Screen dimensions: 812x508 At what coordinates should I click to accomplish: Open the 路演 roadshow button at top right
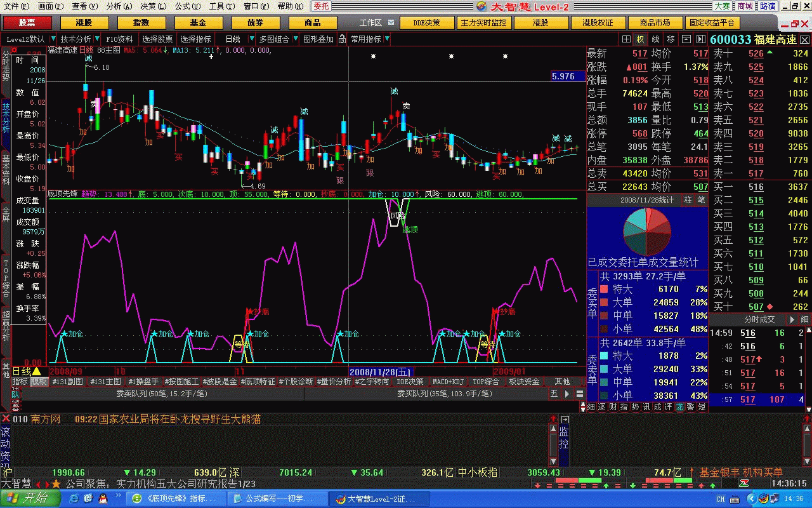point(768,6)
